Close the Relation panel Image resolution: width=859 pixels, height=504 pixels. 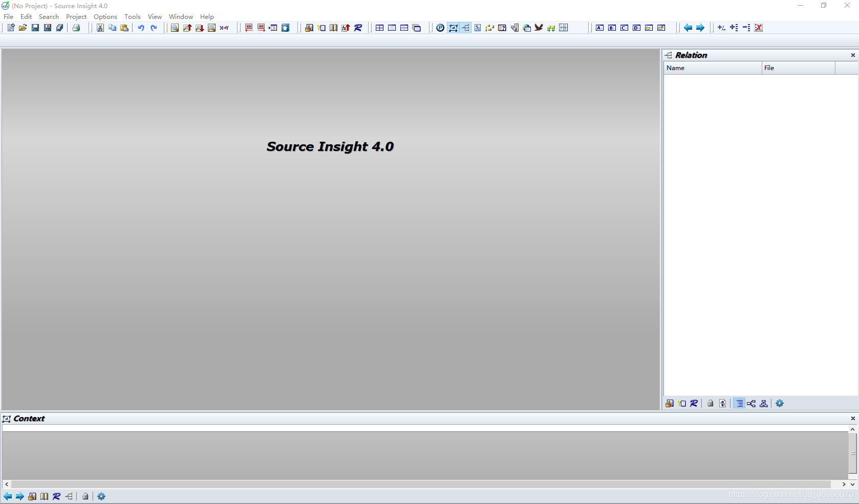(x=853, y=55)
